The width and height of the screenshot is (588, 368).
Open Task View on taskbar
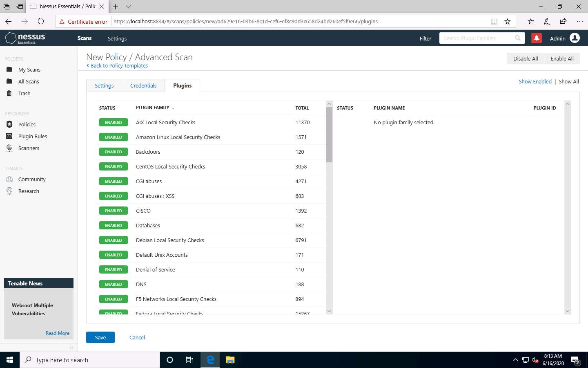[x=189, y=360]
